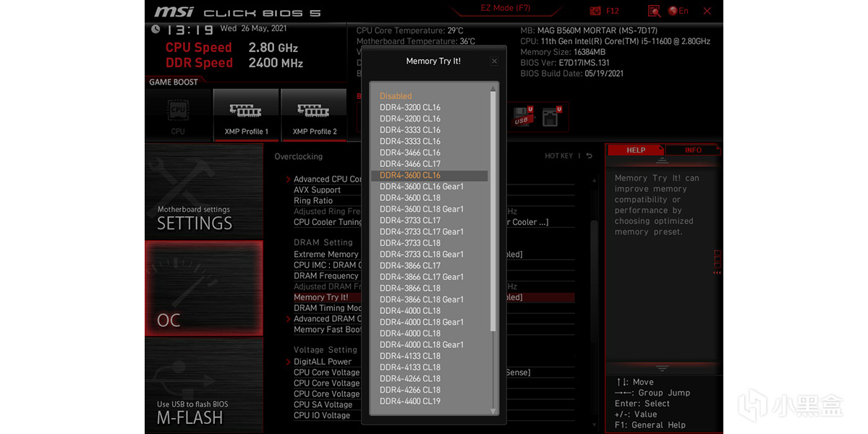
Task: Open the Memory Fast Boot setting
Action: click(x=328, y=330)
